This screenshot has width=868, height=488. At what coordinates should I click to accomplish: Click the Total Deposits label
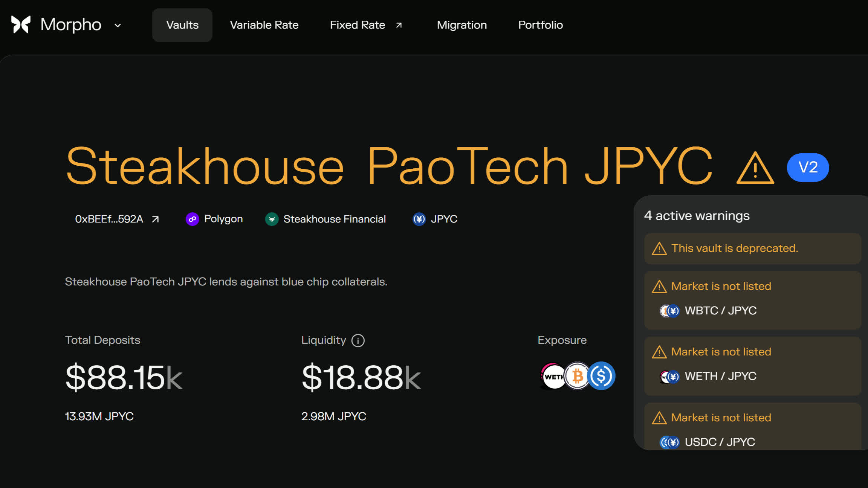point(102,340)
